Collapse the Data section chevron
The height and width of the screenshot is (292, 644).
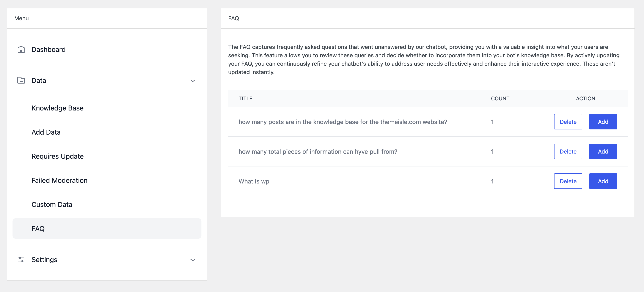coord(193,81)
